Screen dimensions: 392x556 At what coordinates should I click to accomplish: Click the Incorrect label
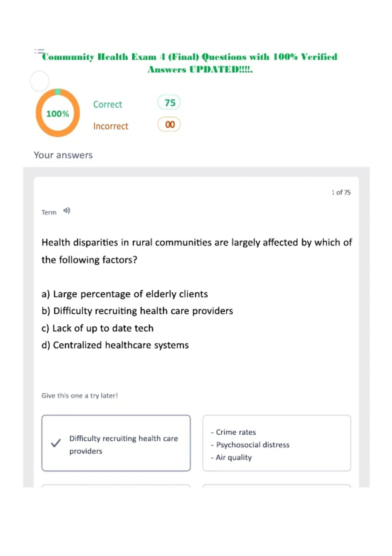tap(111, 126)
